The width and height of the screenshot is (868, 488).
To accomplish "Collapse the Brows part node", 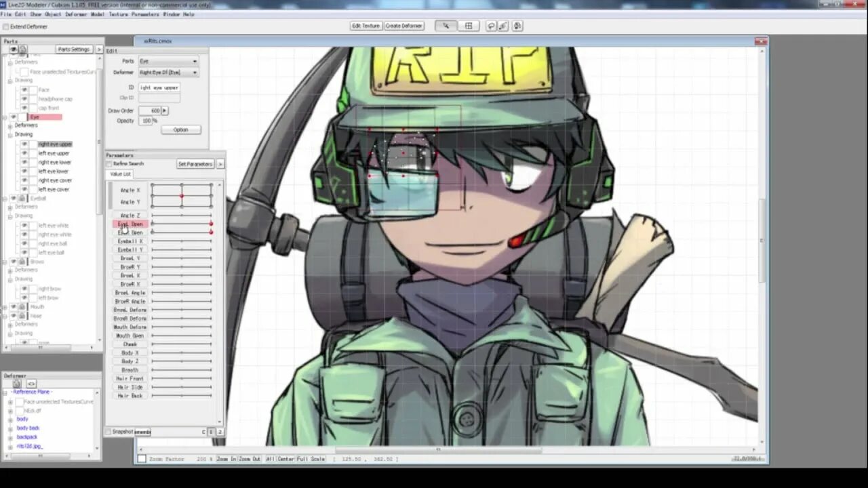I will [x=5, y=262].
